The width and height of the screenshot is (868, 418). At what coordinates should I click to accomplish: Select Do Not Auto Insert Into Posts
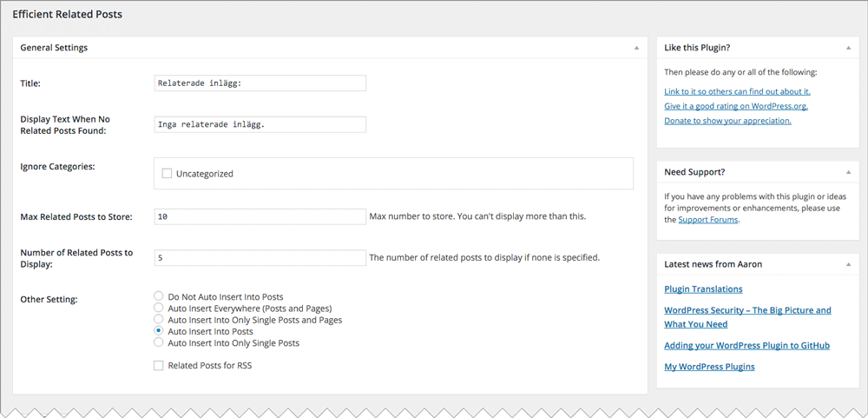point(159,296)
